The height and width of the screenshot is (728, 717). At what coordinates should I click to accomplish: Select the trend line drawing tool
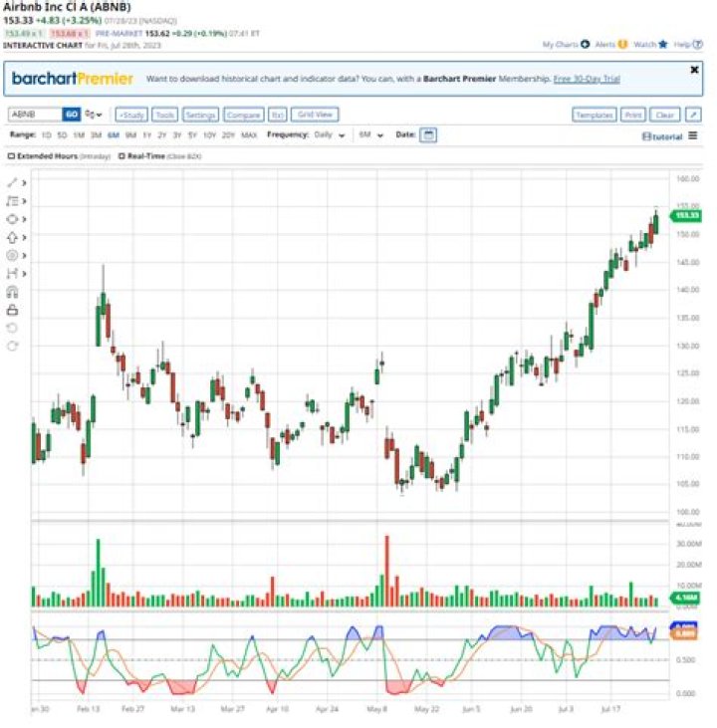(12, 183)
